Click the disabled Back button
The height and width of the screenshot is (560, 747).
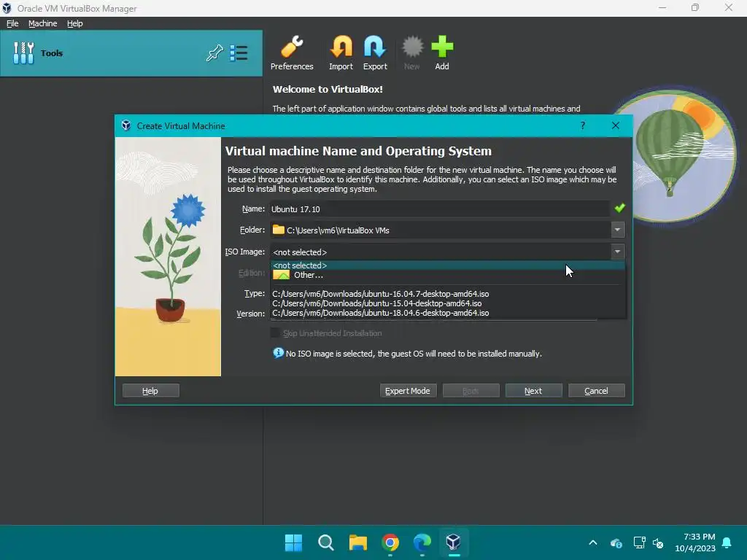point(471,391)
